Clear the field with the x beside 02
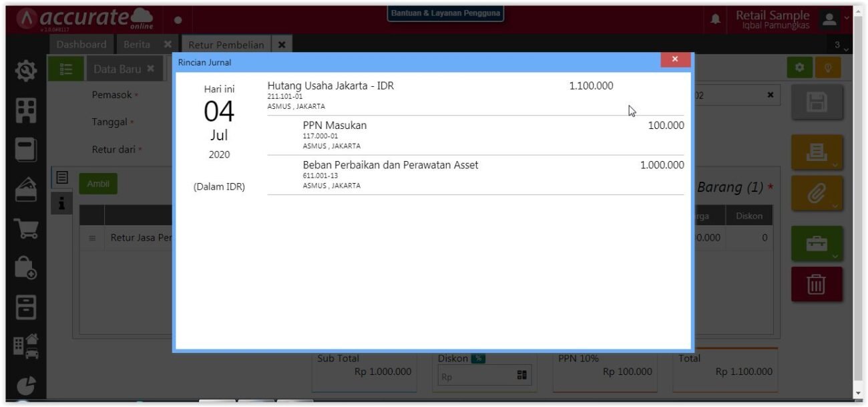 (771, 96)
